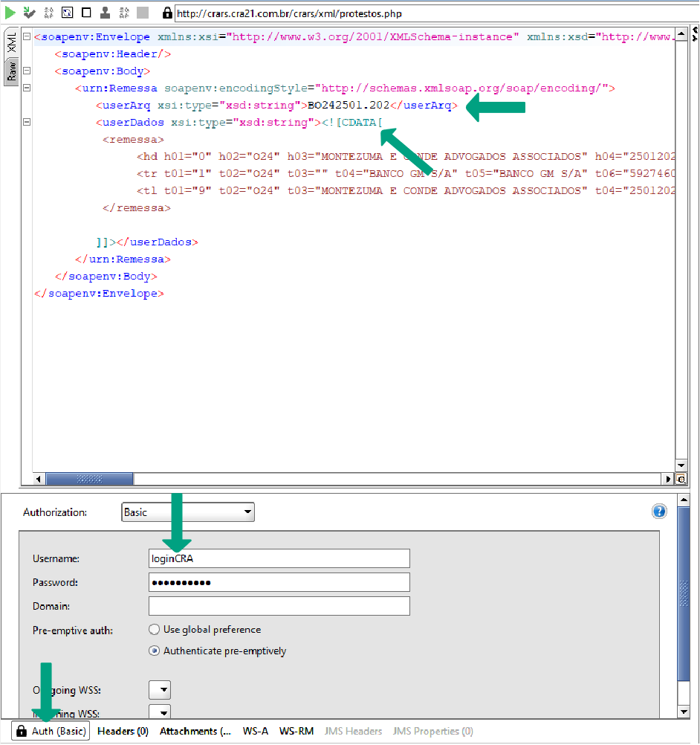Open the blue help icon
Viewport: 700px width, 745px height.
[659, 512]
